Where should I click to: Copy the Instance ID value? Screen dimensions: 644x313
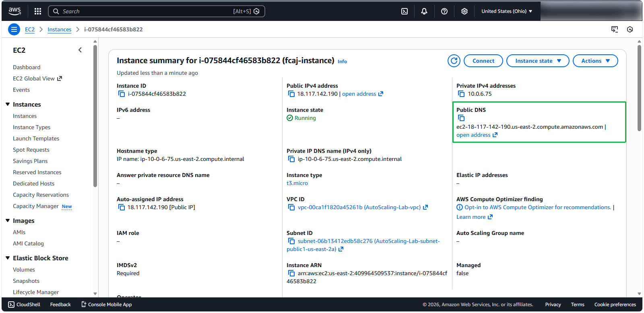point(122,94)
